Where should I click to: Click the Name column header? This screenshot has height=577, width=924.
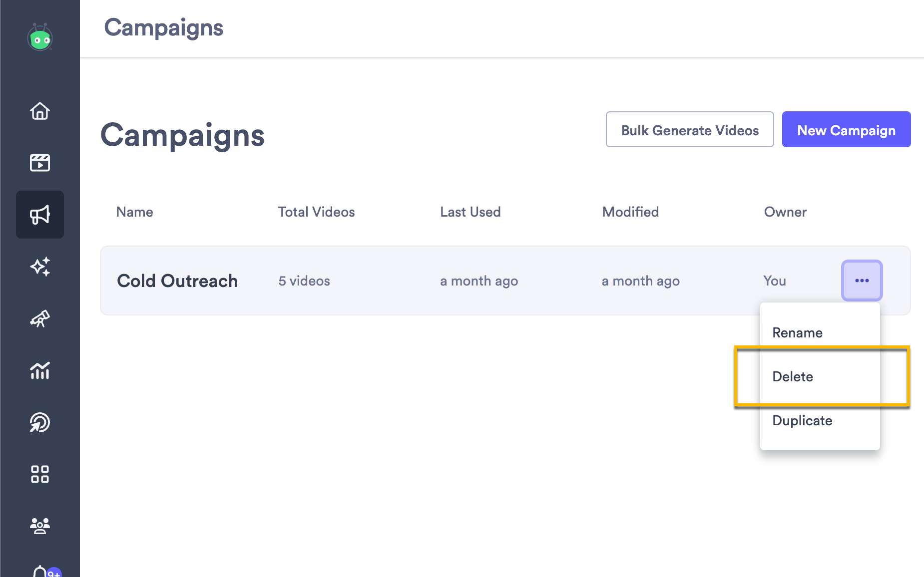pos(134,212)
